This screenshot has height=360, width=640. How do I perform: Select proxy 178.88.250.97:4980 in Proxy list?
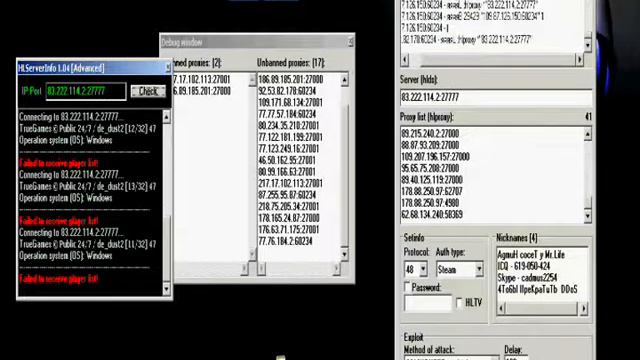coord(430,203)
